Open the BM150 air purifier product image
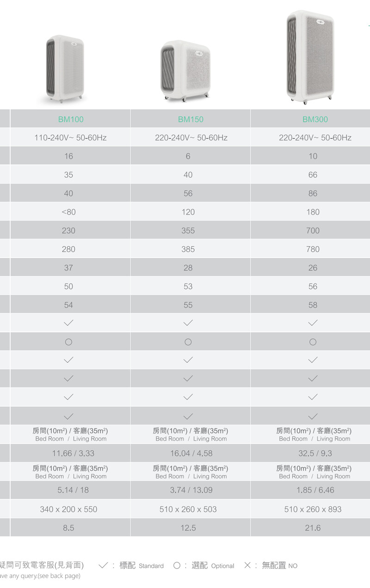Screen dimensions: 370x588 pos(185,71)
